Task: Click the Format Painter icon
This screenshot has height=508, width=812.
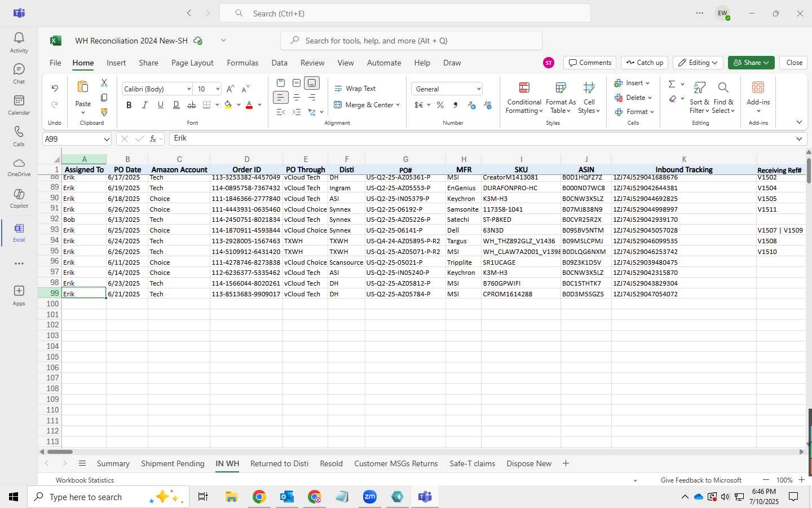Action: (104, 112)
